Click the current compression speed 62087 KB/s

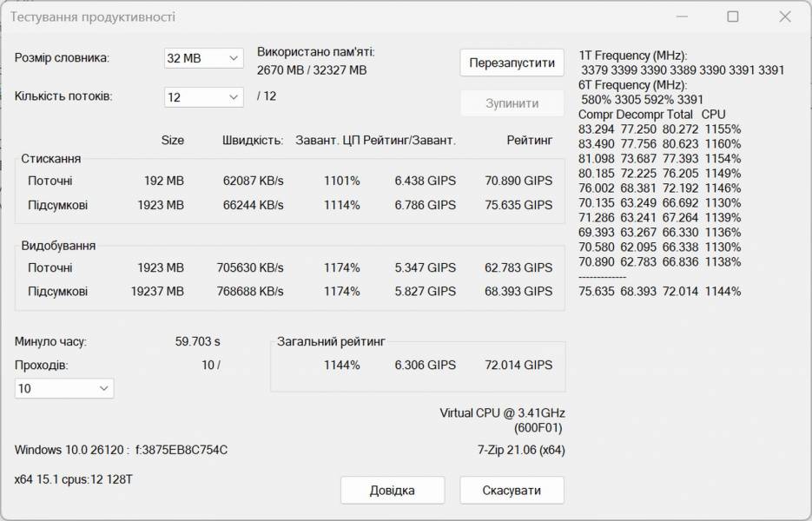tap(254, 181)
